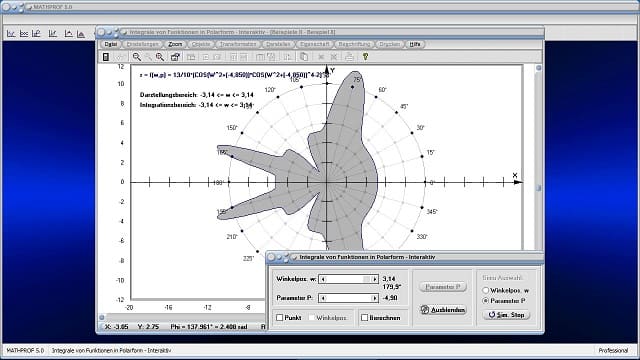
Task: Click the Y: 2,75 coordinate readout
Action: pyautogui.click(x=148, y=327)
